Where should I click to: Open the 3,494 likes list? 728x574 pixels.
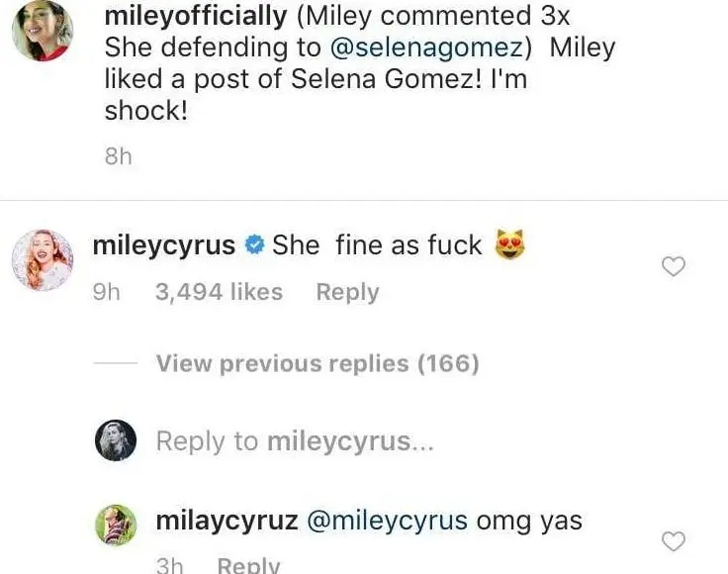219,292
